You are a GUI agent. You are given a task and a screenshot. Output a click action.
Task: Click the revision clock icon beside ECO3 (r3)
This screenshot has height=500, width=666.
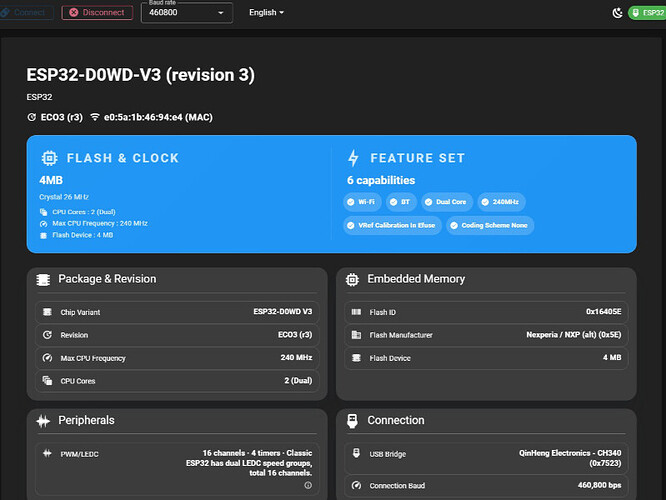tap(31, 117)
